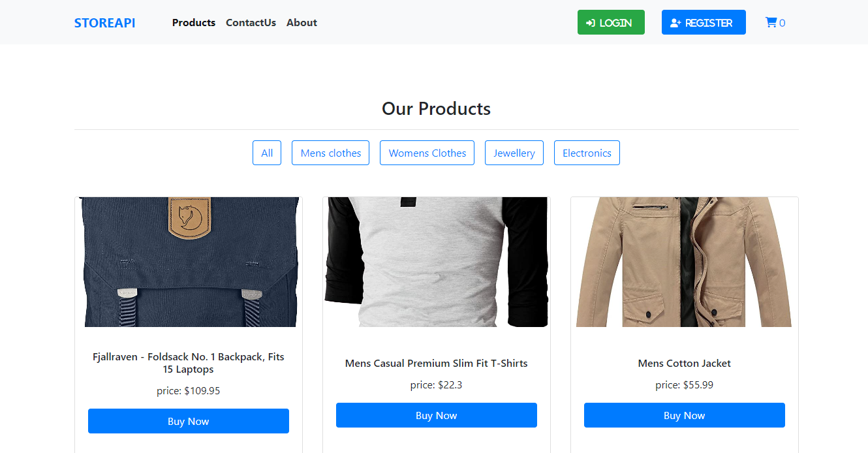
Task: Filter products by Mens clothes
Action: 330,152
